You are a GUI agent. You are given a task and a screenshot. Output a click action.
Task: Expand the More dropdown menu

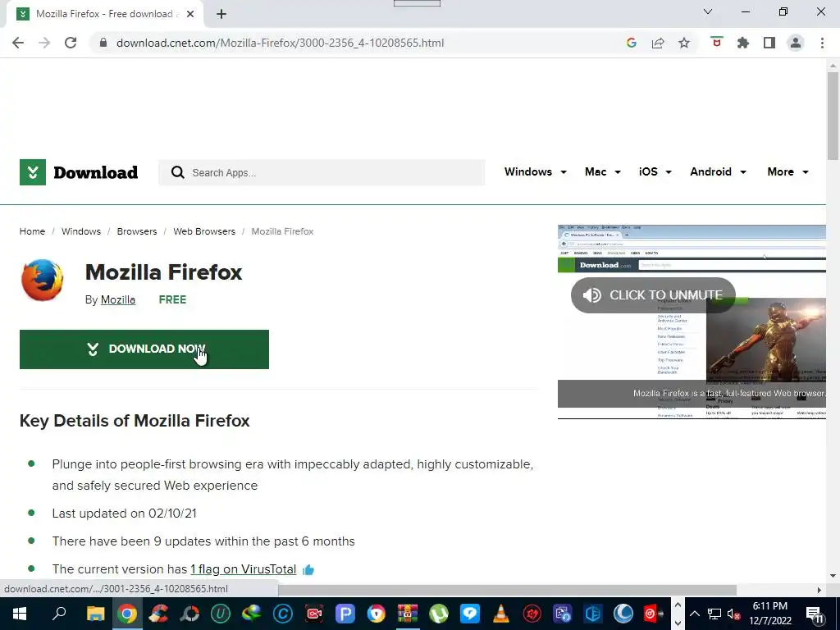pyautogui.click(x=787, y=172)
